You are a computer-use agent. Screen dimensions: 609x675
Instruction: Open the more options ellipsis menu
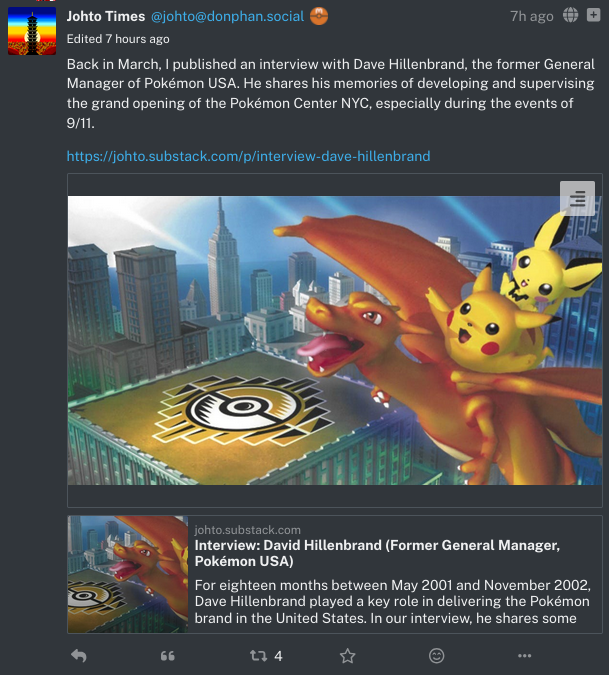pos(524,656)
